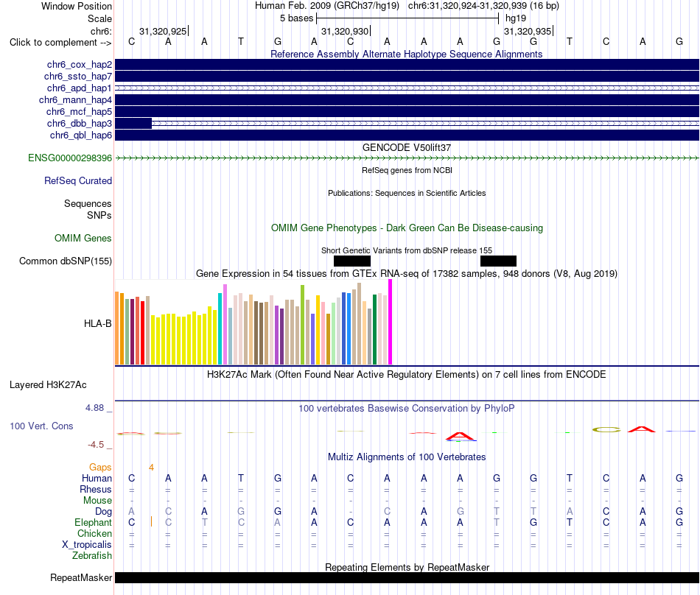Viewport: 700px width, 595px height.
Task: Click the Scale label
Action: 100,18
